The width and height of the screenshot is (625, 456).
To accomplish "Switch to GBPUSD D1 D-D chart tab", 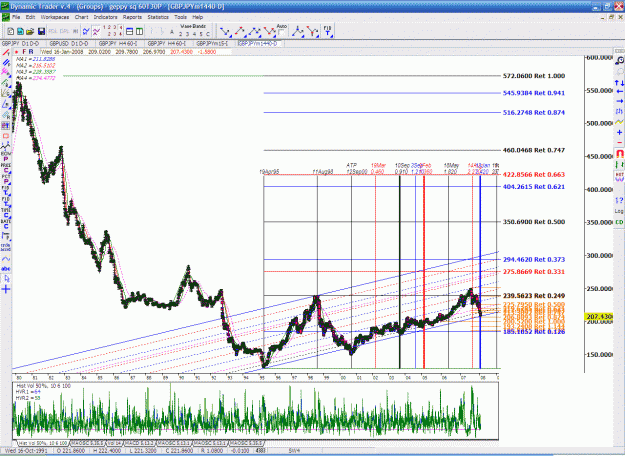I will coord(69,43).
